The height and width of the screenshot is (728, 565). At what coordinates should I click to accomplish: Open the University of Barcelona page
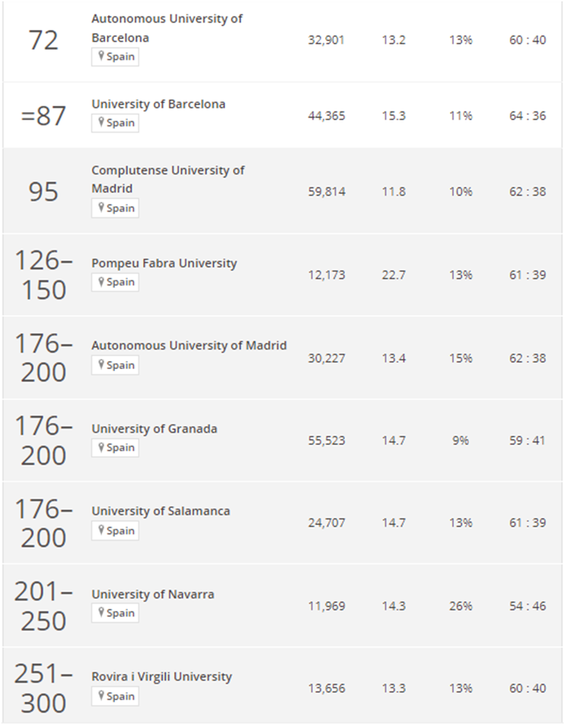[x=159, y=104]
